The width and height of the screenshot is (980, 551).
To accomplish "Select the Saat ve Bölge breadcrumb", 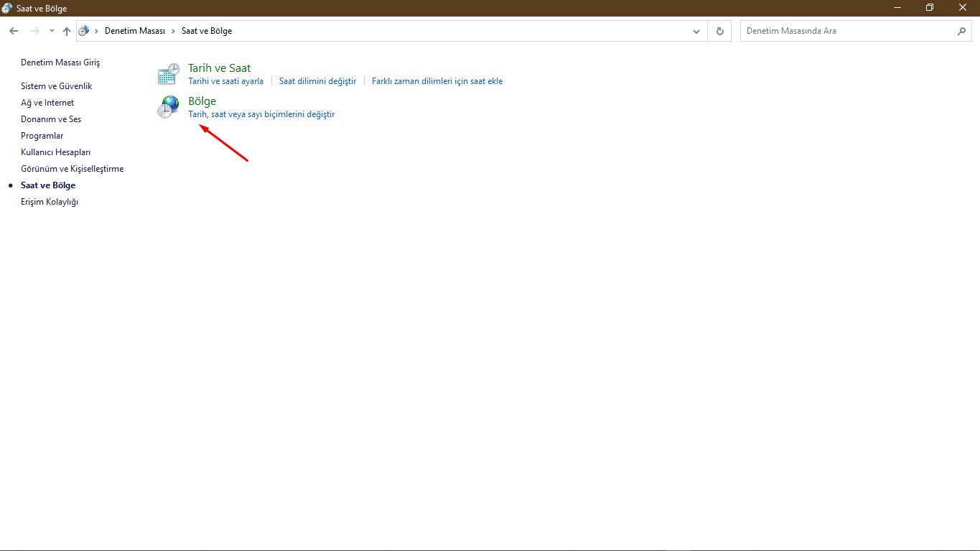I will pyautogui.click(x=207, y=31).
